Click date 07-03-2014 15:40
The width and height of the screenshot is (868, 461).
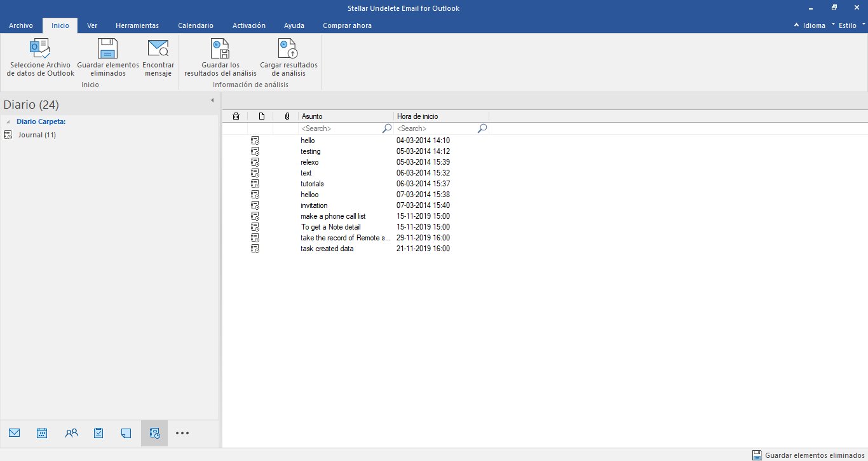coord(423,205)
